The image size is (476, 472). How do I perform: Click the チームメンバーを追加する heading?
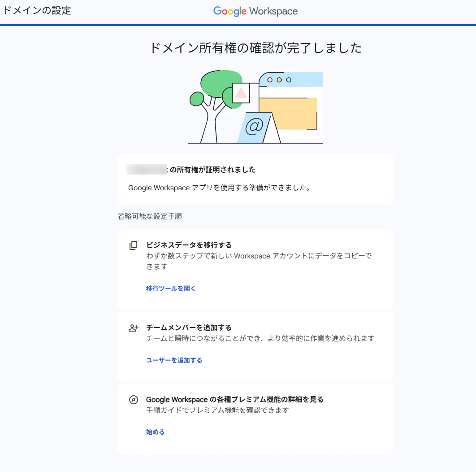pyautogui.click(x=189, y=328)
